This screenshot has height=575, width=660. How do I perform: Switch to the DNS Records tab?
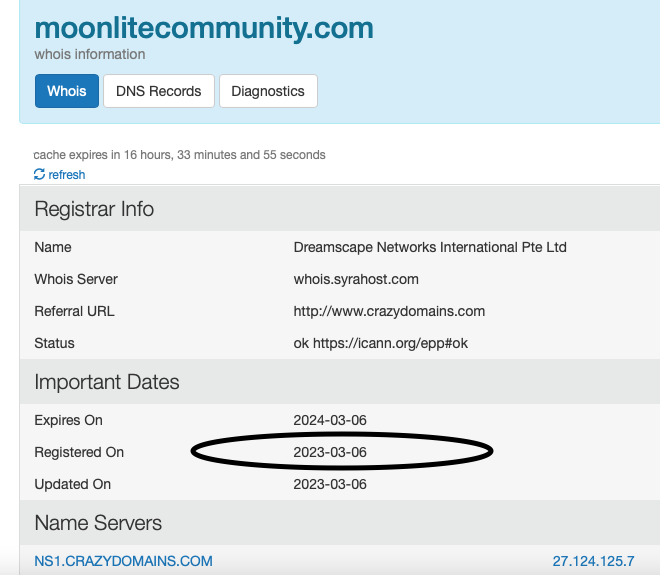point(159,91)
